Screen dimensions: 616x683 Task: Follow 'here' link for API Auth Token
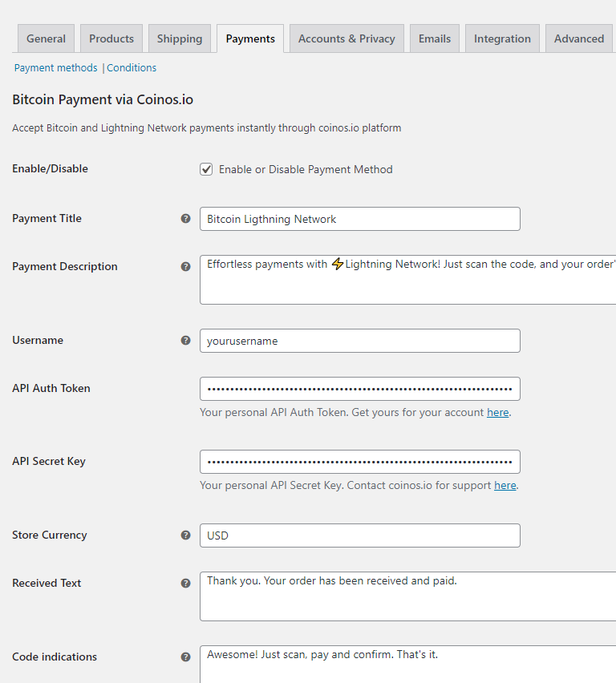pos(498,413)
